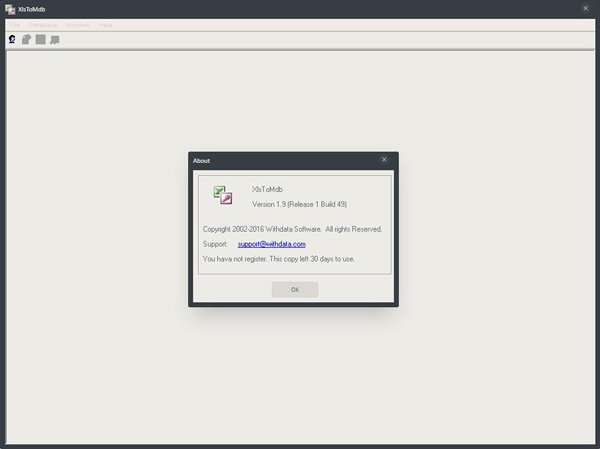600x449 pixels.
Task: Click the Copyright 2002-2016 Withdata Software line
Action: click(292, 229)
